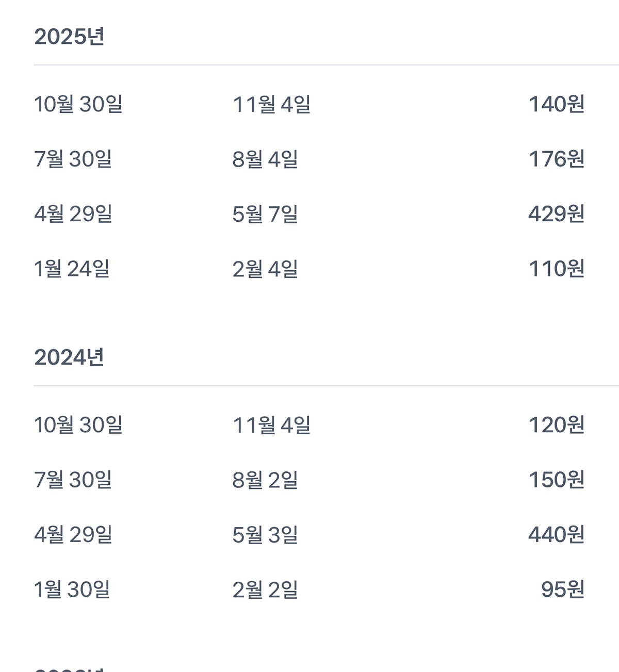Tap the 150원 dividend amount

557,480
